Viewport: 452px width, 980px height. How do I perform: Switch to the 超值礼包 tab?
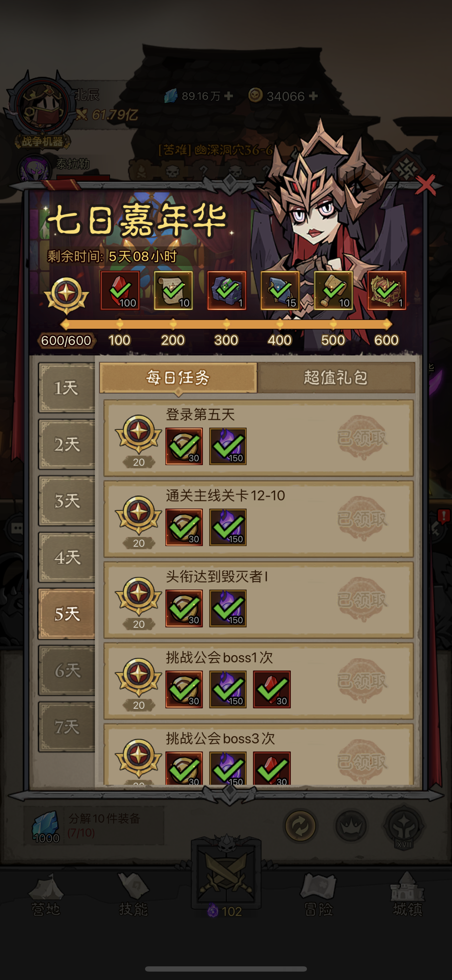[336, 377]
